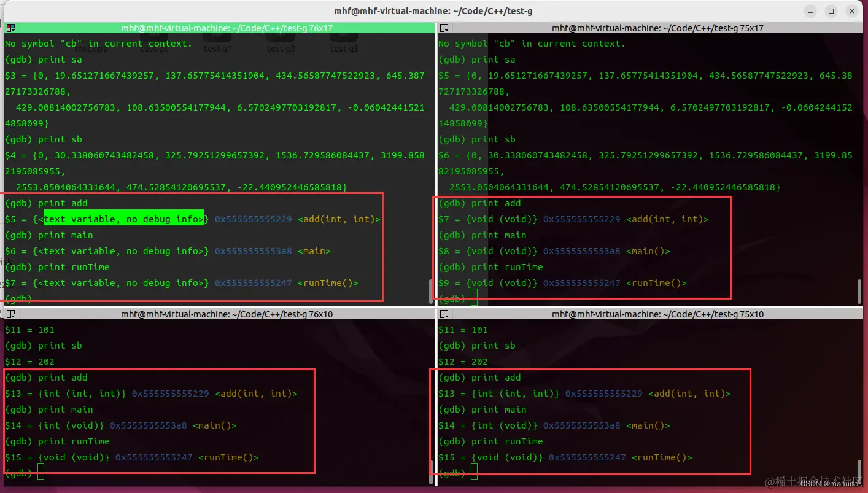Focus the pane titled test-g 76x17
The image size is (868, 493).
(x=227, y=28)
